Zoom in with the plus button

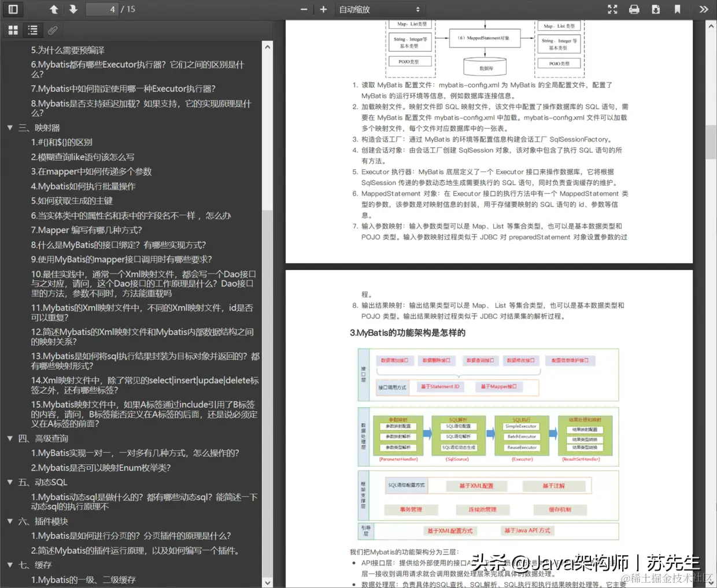click(323, 9)
